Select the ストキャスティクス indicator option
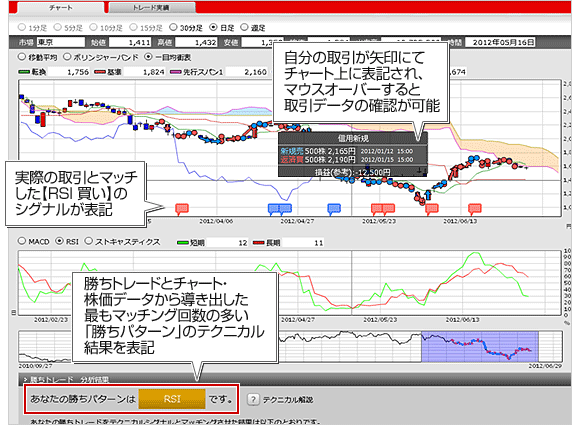The image size is (580, 425). (88, 241)
